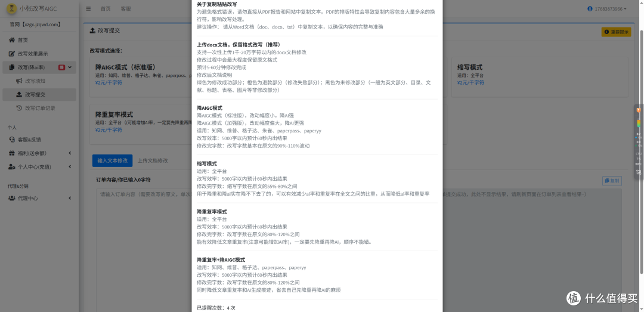Click the copy icon beside 改写(降ai率)
Screen dimensions: 644x312
(x=11, y=67)
